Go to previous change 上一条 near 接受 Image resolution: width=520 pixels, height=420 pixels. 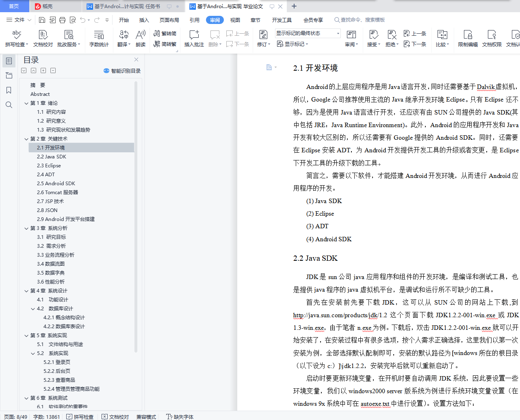click(x=415, y=34)
